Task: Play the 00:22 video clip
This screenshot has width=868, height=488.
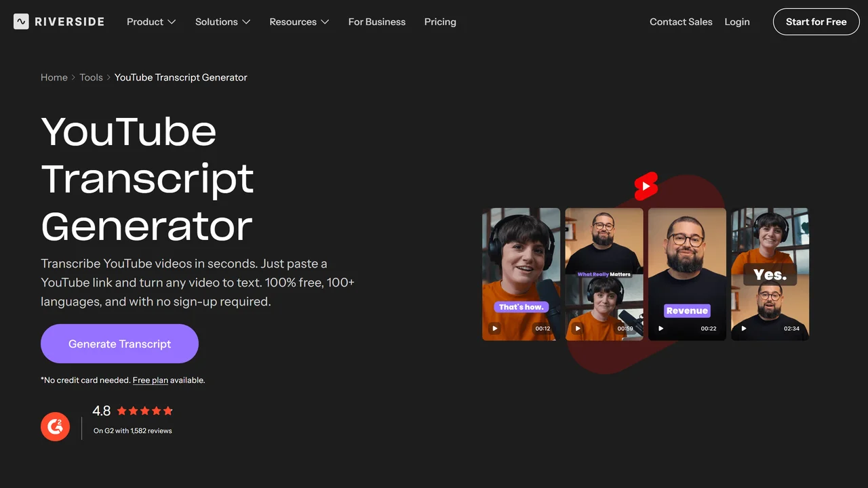Action: coord(661,329)
